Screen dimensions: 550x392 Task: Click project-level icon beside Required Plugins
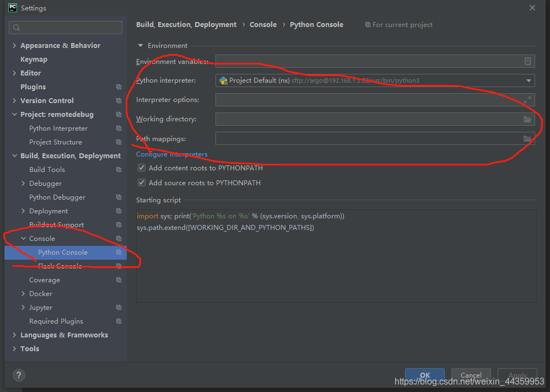118,321
